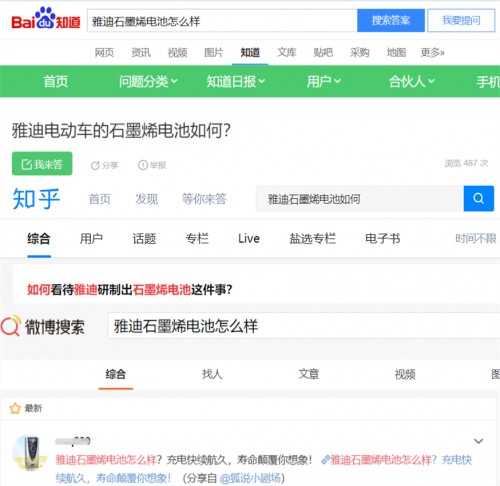Click the Zhihu 知乎 logo

click(36, 199)
